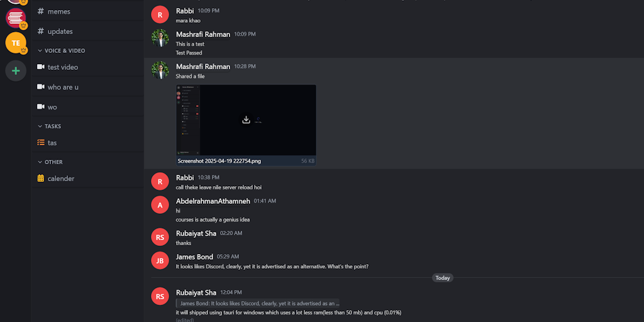The width and height of the screenshot is (644, 322).
Task: Open the red books server icon
Action: (16, 18)
